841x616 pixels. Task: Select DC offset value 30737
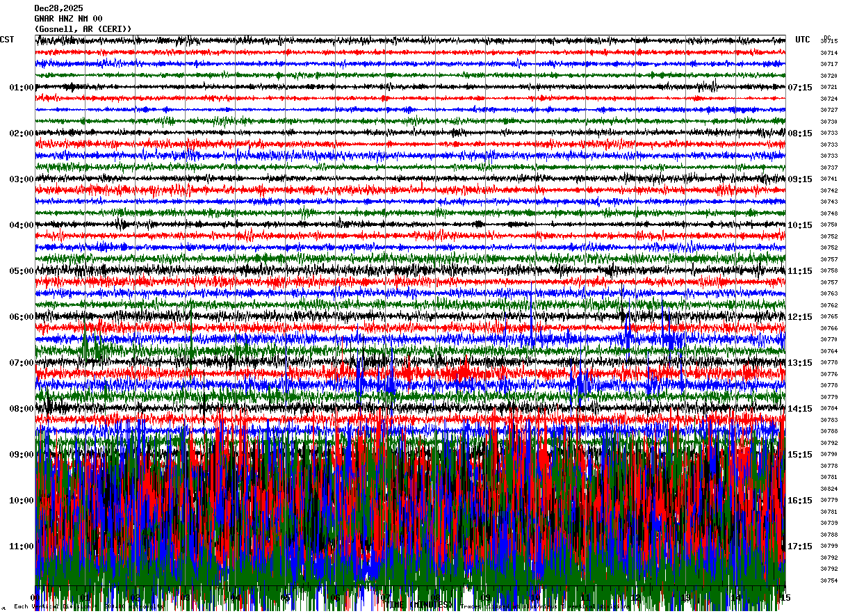[x=829, y=168]
